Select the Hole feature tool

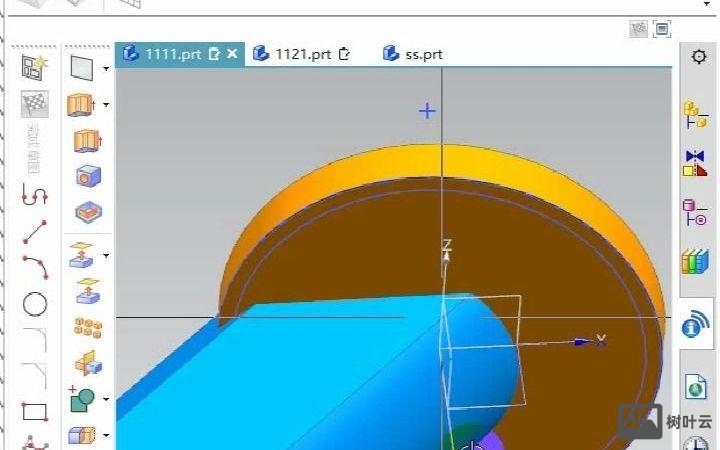click(x=88, y=176)
